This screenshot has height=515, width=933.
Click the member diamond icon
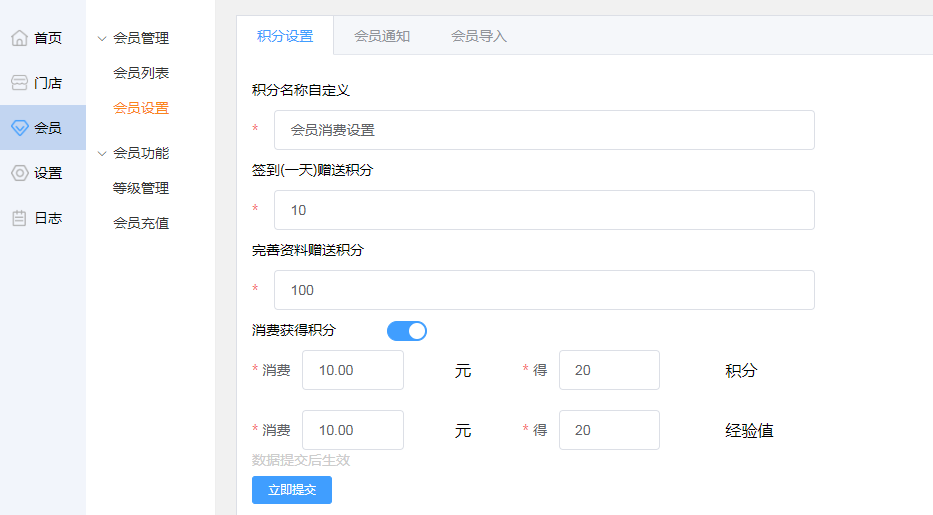19,128
